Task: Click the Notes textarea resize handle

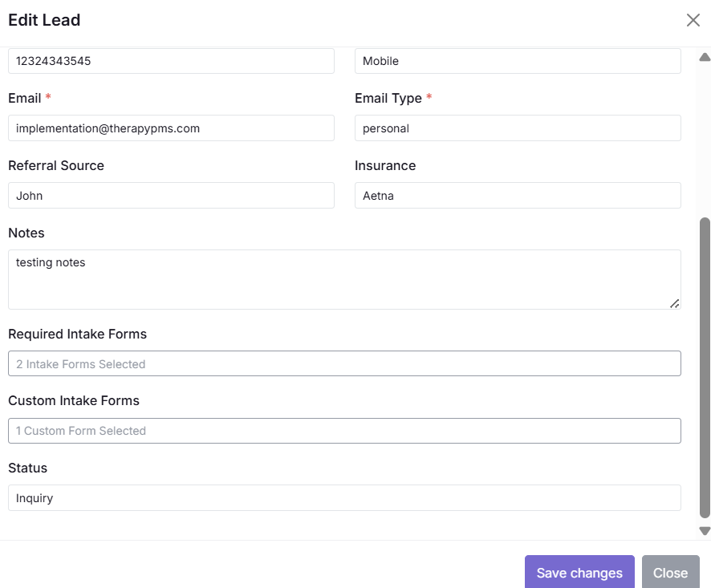Action: [x=674, y=302]
